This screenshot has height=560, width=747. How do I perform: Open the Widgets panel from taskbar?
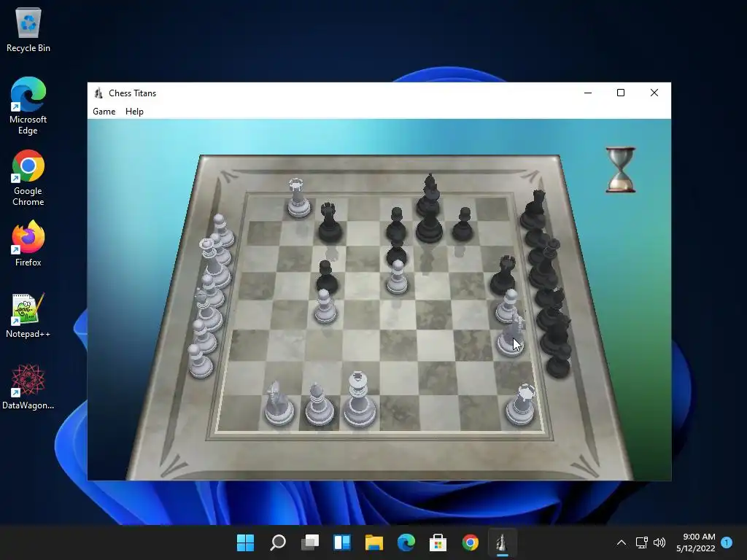click(x=342, y=542)
